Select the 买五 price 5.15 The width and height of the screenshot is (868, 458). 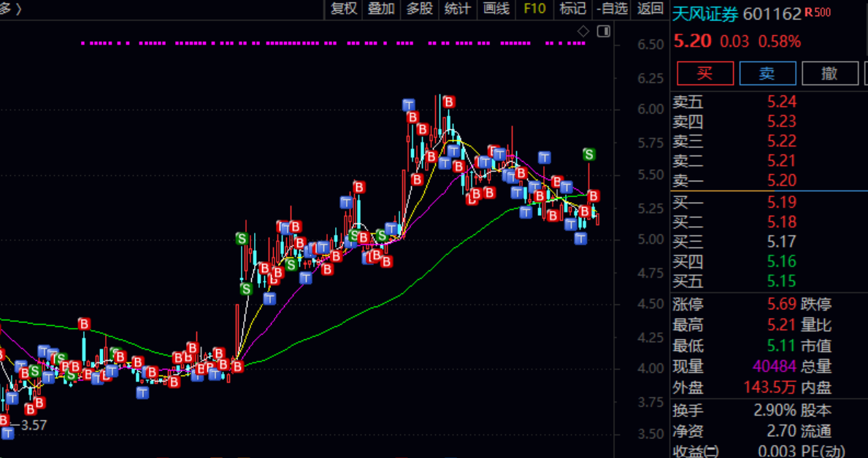tap(782, 282)
